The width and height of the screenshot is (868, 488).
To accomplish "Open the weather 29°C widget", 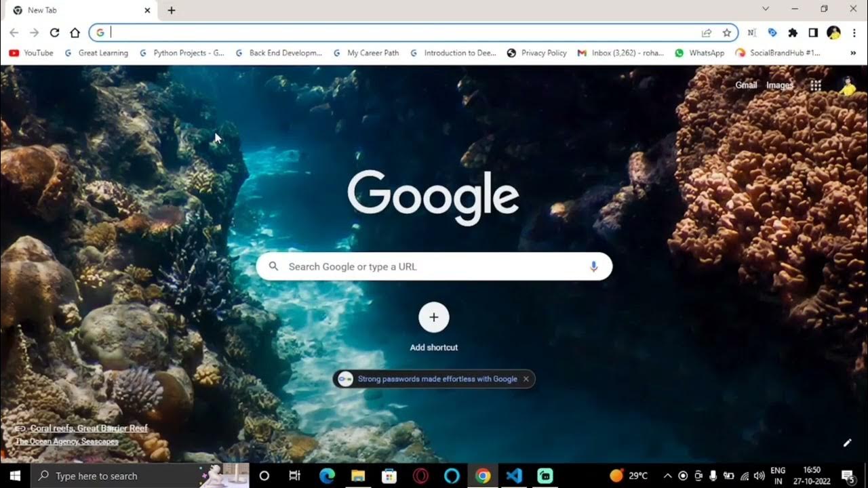I will tap(629, 476).
